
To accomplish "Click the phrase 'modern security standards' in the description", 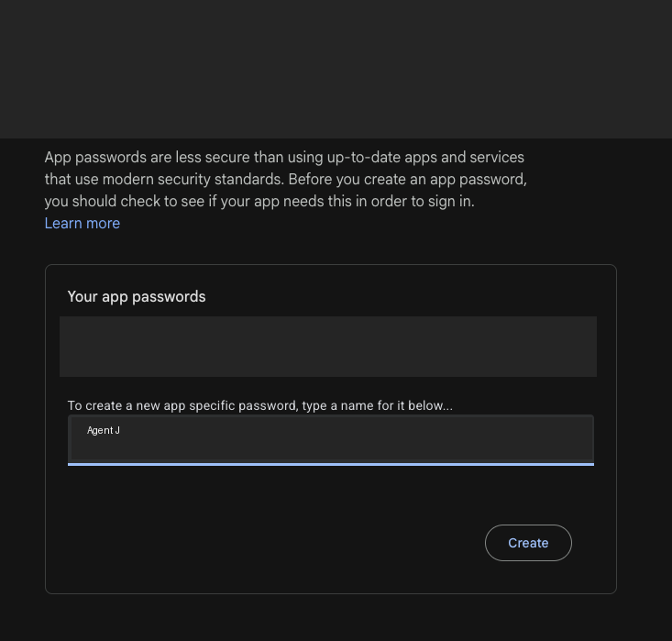I will click(193, 179).
